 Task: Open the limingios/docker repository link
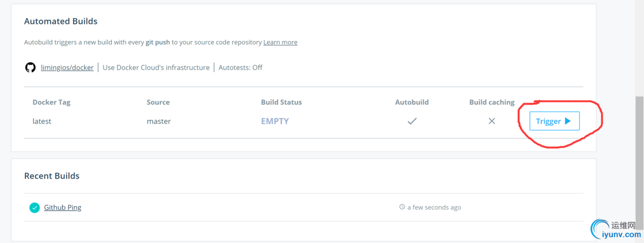[x=68, y=68]
